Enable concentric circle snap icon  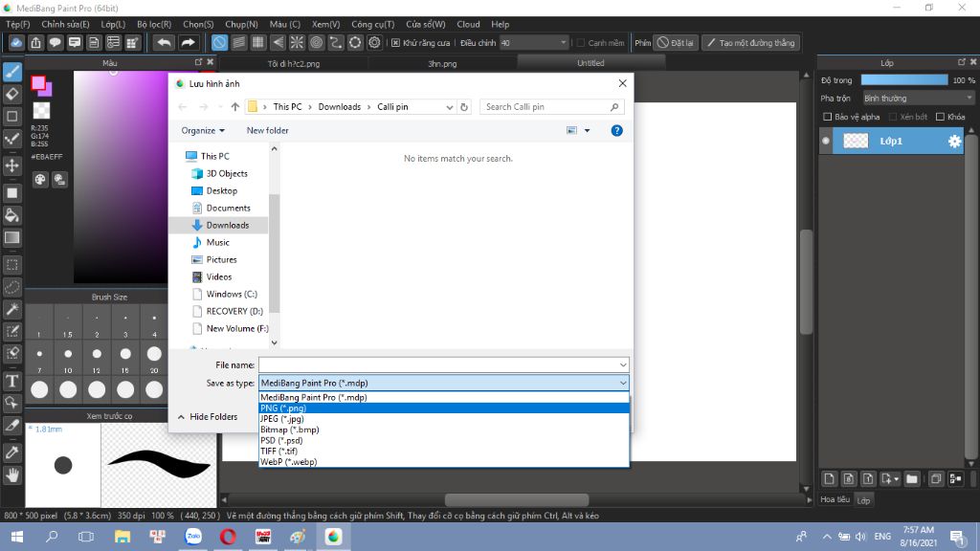[316, 42]
